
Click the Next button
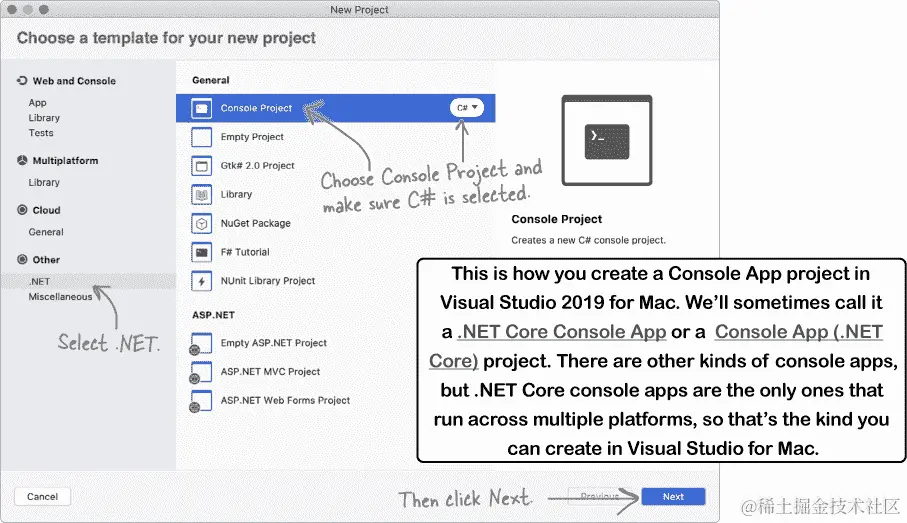(673, 496)
